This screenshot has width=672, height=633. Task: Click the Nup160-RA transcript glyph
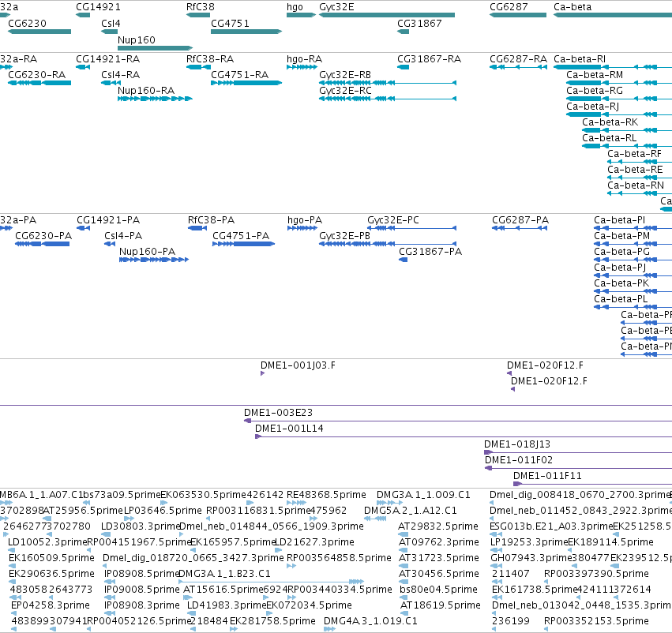click(x=155, y=99)
